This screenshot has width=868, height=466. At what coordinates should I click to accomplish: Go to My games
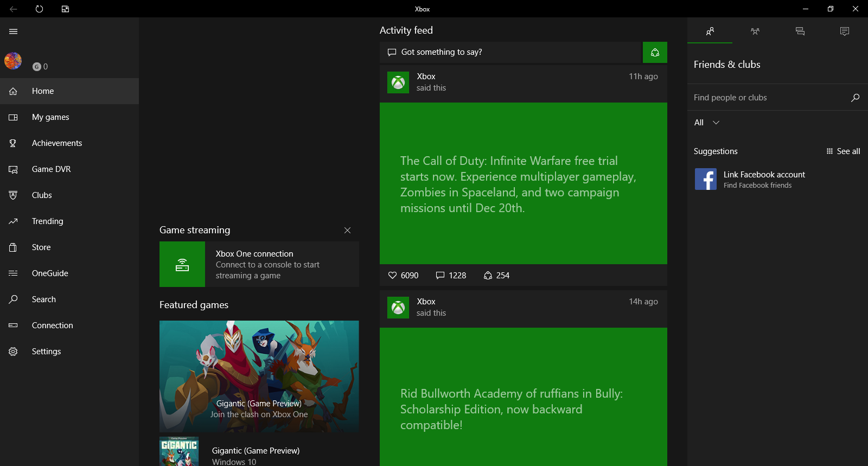click(x=69, y=117)
